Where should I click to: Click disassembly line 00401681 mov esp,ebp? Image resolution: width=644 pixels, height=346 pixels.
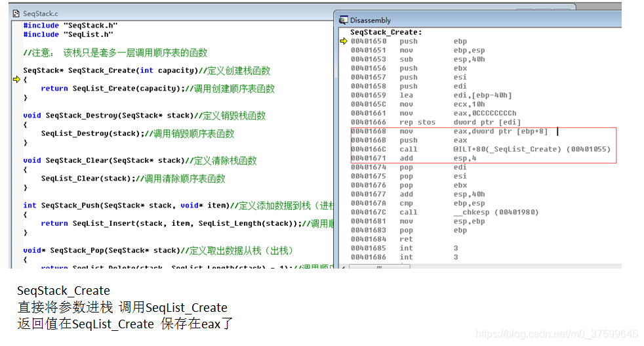[418, 221]
